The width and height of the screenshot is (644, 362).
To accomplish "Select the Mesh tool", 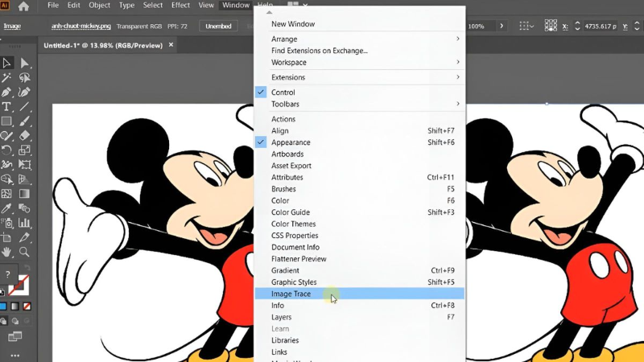I will (x=6, y=194).
